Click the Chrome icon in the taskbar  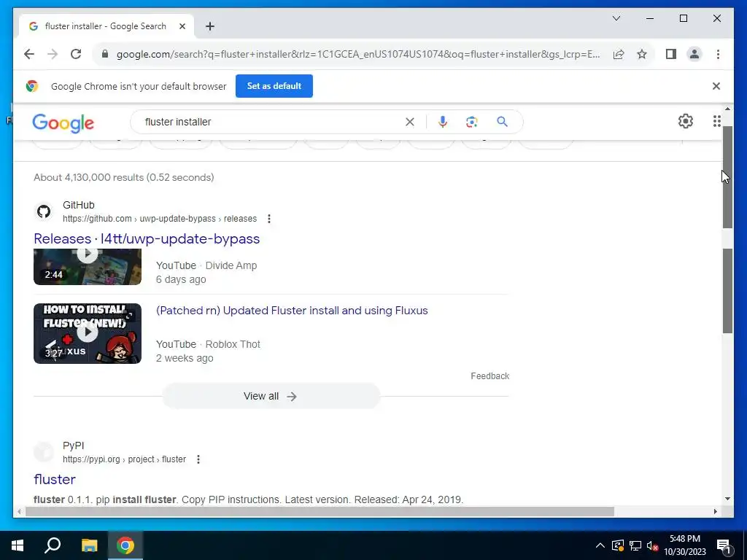click(x=125, y=545)
